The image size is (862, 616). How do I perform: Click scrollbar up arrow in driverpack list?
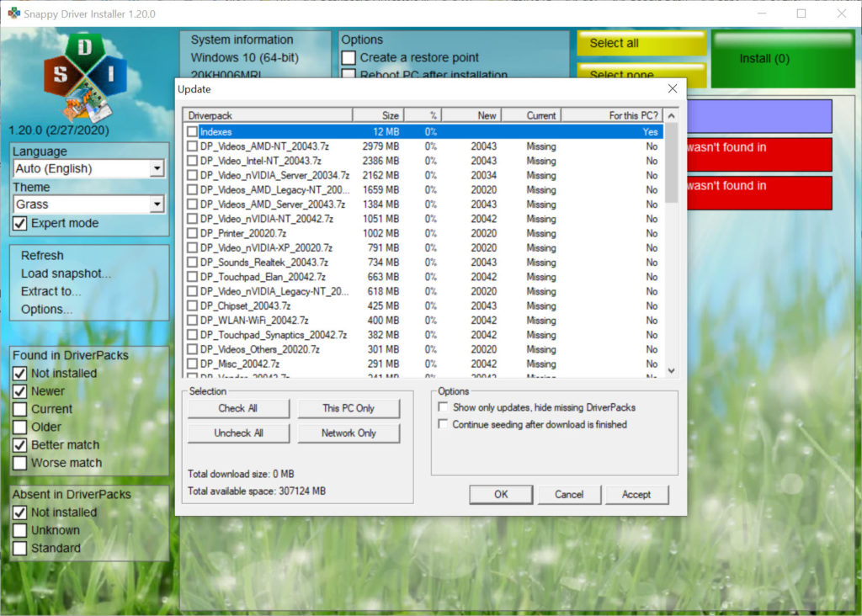click(671, 116)
